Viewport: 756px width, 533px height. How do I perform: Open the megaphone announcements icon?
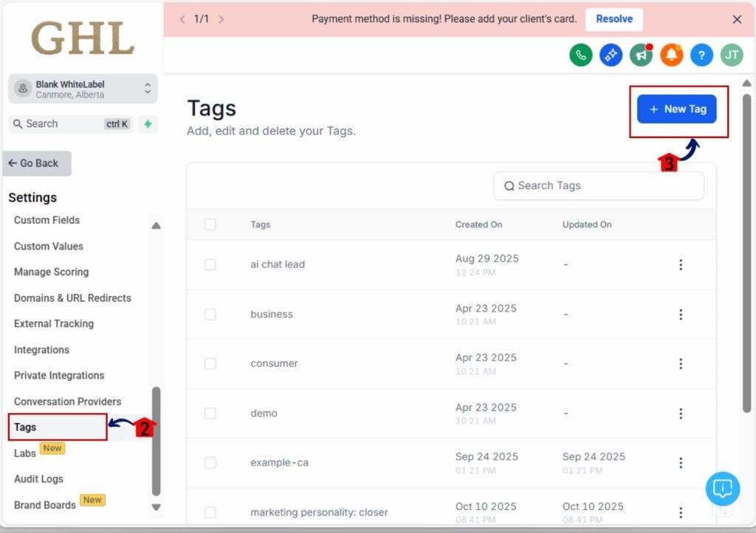tap(641, 55)
